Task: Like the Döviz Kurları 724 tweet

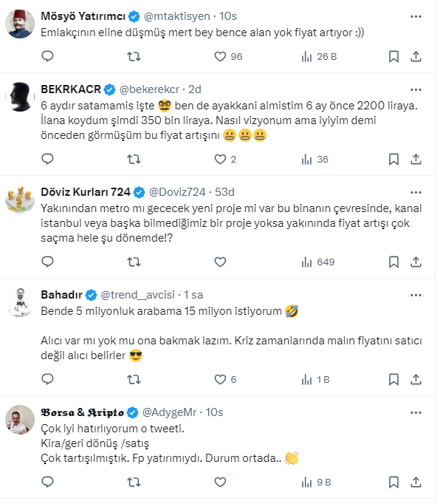Action: click(219, 261)
